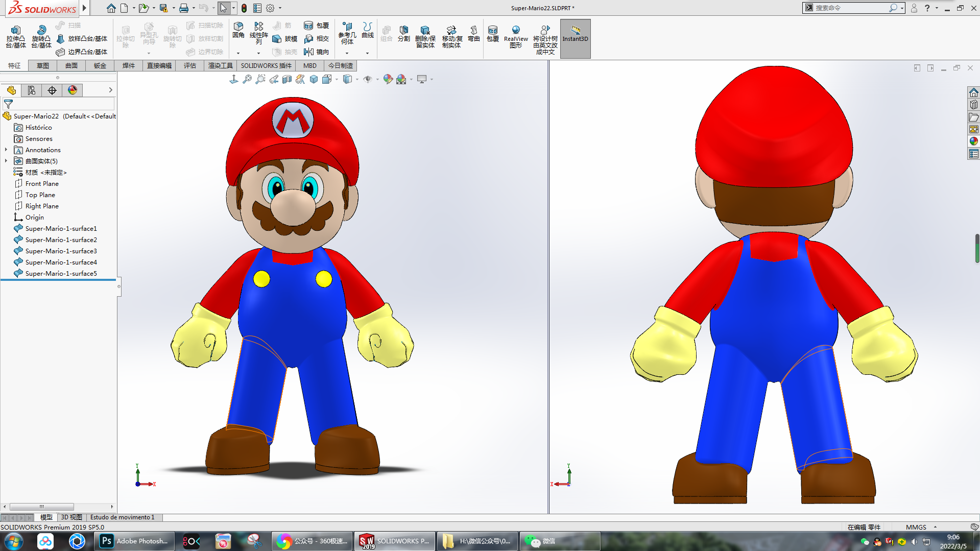Open the View Orientation dropdown arrow
This screenshot has width=980, height=551.
point(337,79)
